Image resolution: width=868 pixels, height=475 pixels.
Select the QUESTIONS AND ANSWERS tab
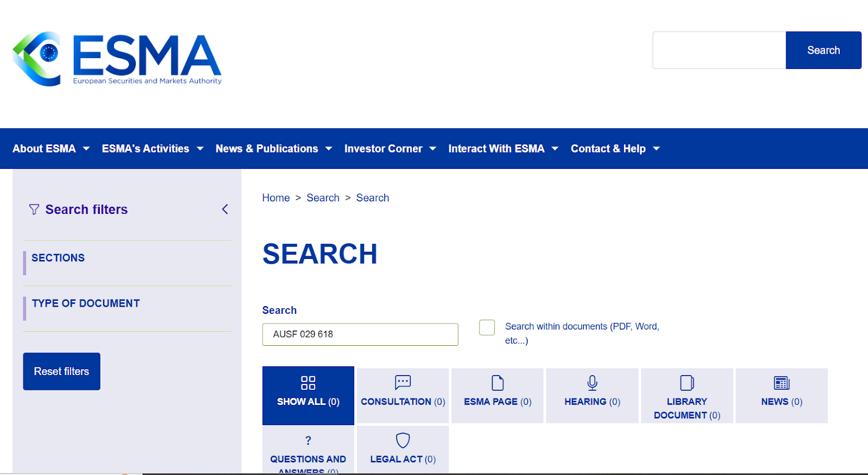pos(308,450)
